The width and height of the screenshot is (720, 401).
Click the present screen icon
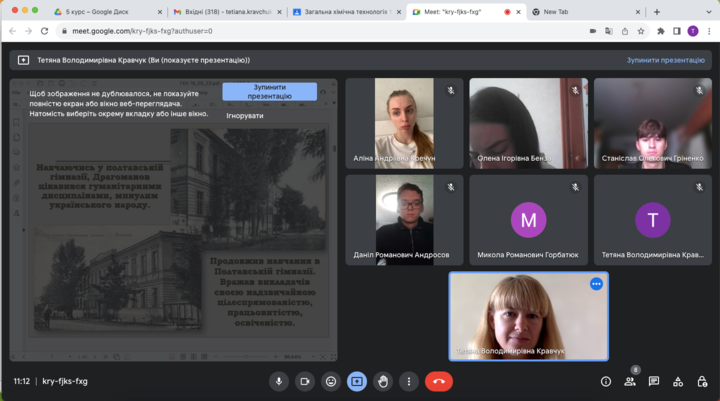point(357,381)
